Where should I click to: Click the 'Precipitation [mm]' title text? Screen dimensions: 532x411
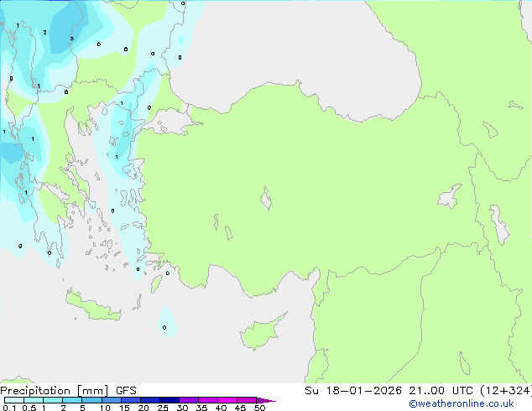point(55,391)
